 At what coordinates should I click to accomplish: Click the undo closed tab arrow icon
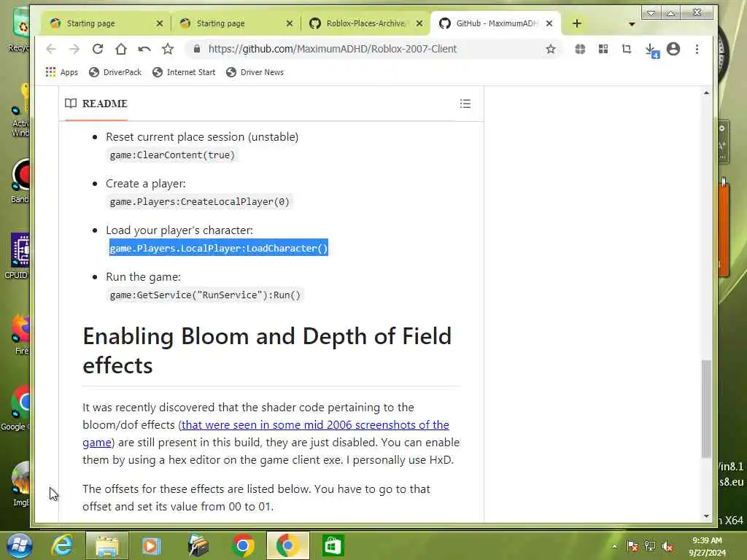144,49
